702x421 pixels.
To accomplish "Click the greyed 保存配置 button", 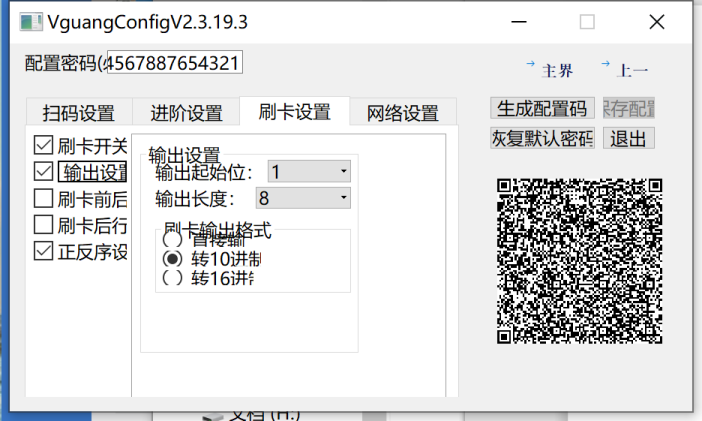I will coord(629,108).
